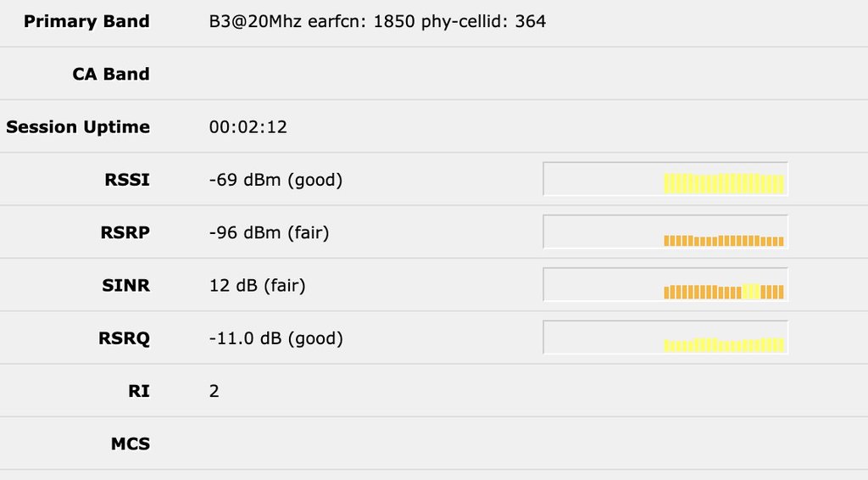The height and width of the screenshot is (480, 868).
Task: Click the RI value 2
Action: [x=214, y=391]
